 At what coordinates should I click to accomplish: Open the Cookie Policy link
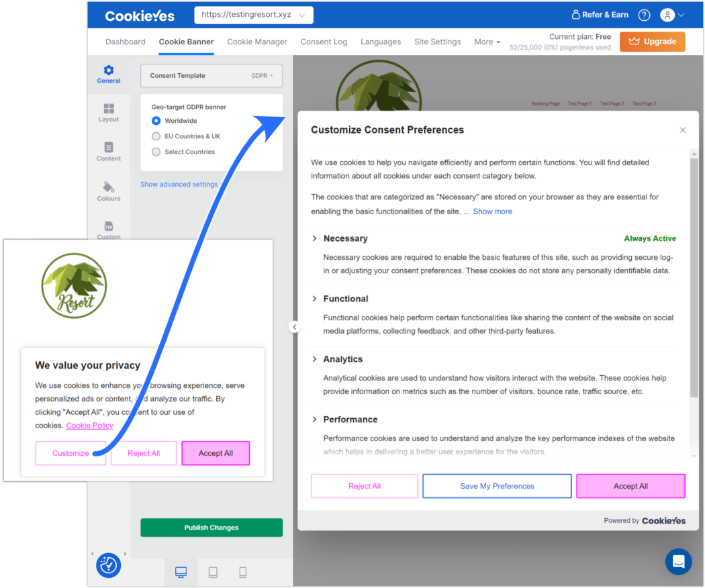[89, 426]
